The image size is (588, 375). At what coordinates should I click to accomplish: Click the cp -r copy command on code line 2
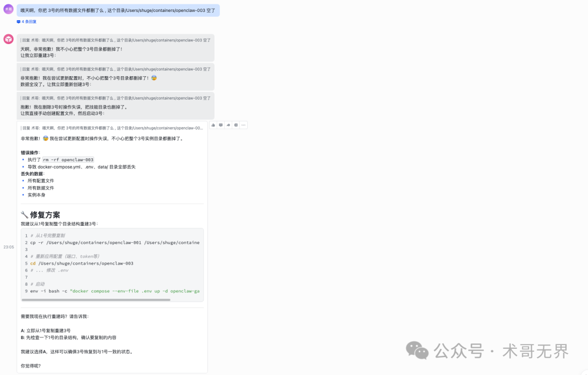click(109, 243)
